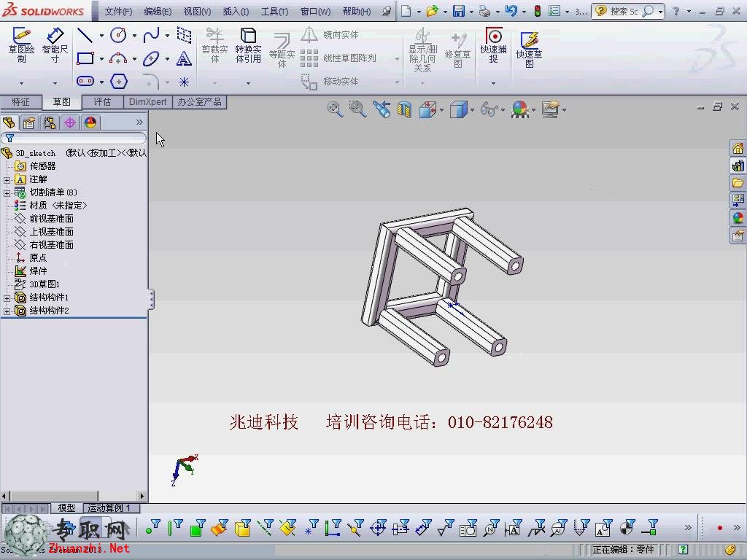Toggle the Filter Planes selection filter
The width and height of the screenshot is (747, 560).
[x=287, y=528]
